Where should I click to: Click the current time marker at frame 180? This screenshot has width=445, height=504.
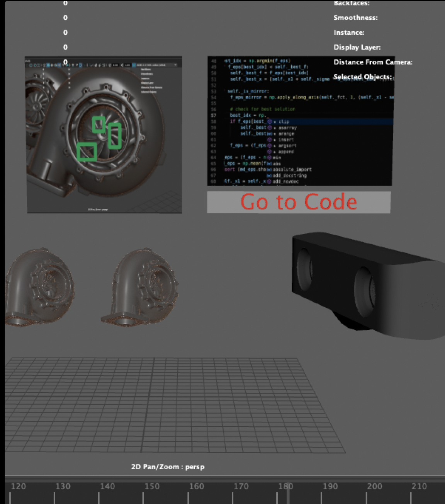point(288,492)
